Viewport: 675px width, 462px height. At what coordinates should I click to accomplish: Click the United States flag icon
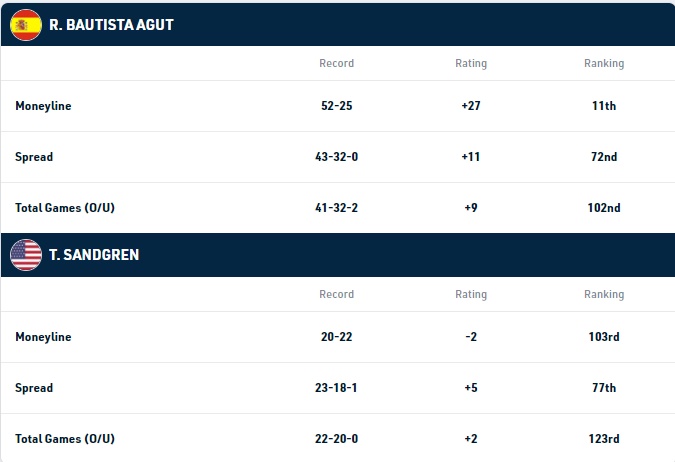[26, 255]
